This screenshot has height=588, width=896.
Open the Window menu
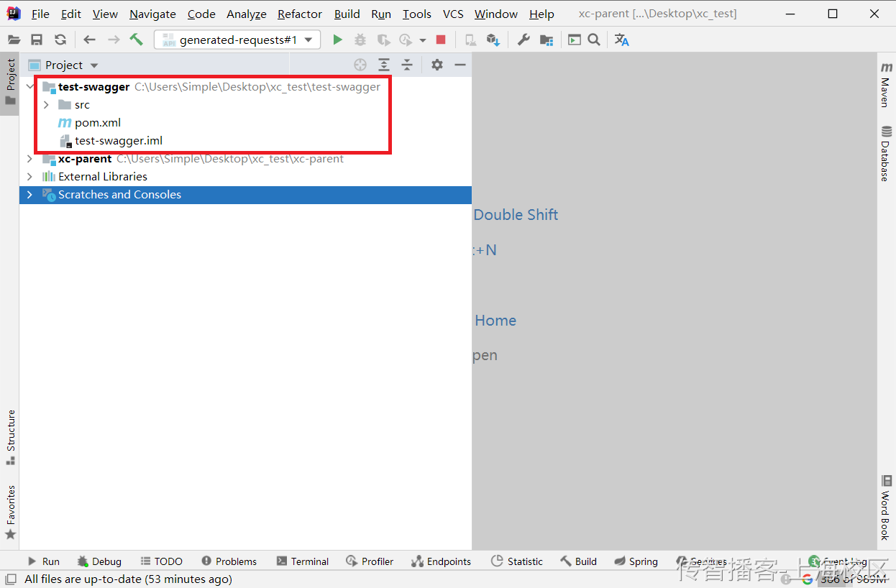point(496,14)
